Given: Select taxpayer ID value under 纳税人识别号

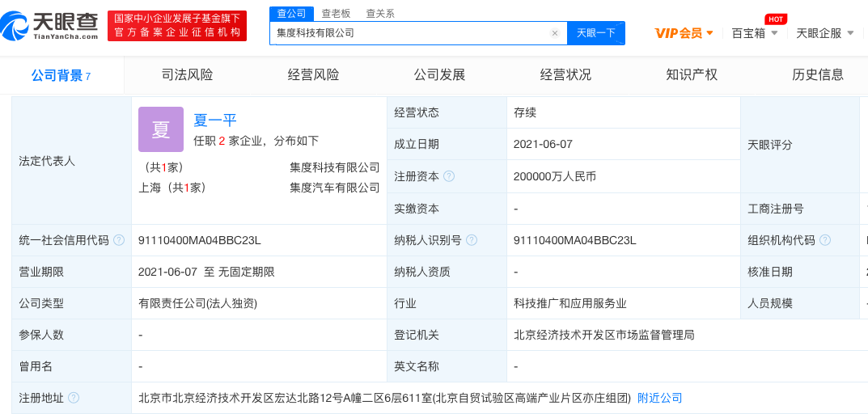Looking at the screenshot, I should 575,240.
